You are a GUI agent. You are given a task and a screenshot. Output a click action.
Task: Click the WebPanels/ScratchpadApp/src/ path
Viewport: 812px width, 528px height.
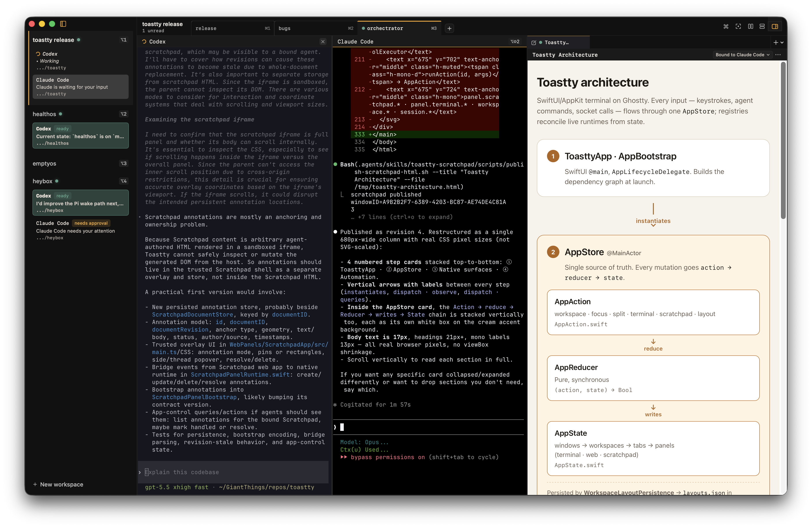[279, 345]
